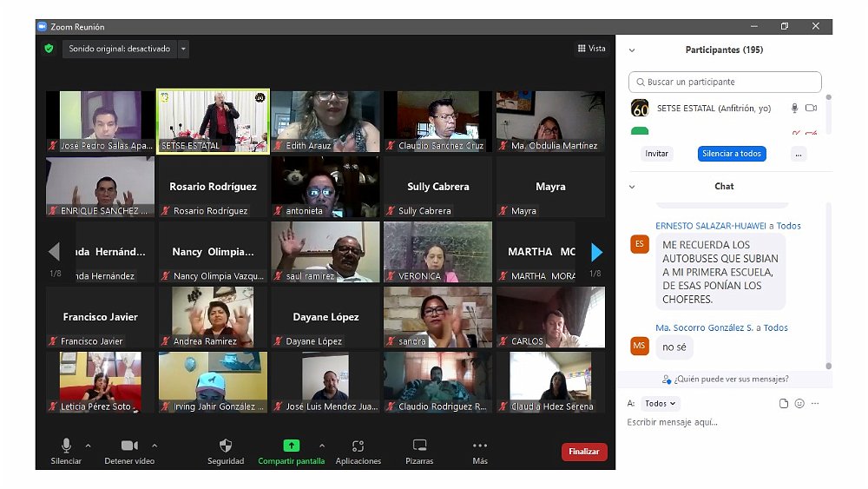
Task: Open Aplicaciones from the meeting toolbar
Action: [358, 446]
